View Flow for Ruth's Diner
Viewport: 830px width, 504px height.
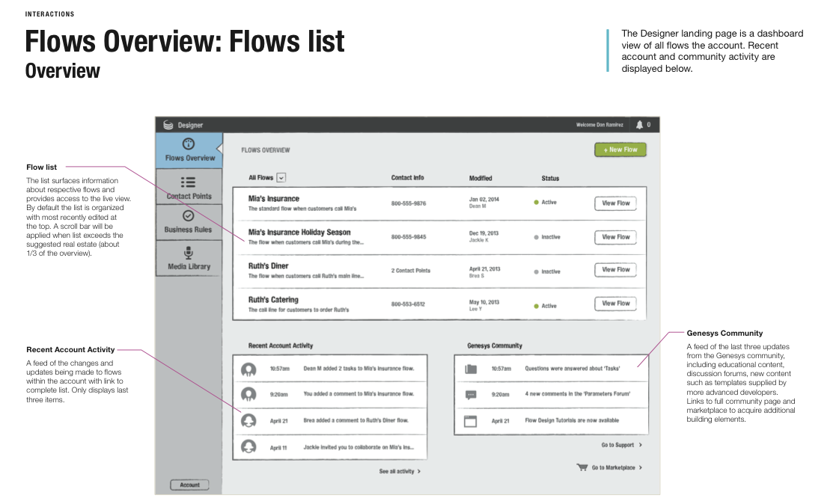616,270
